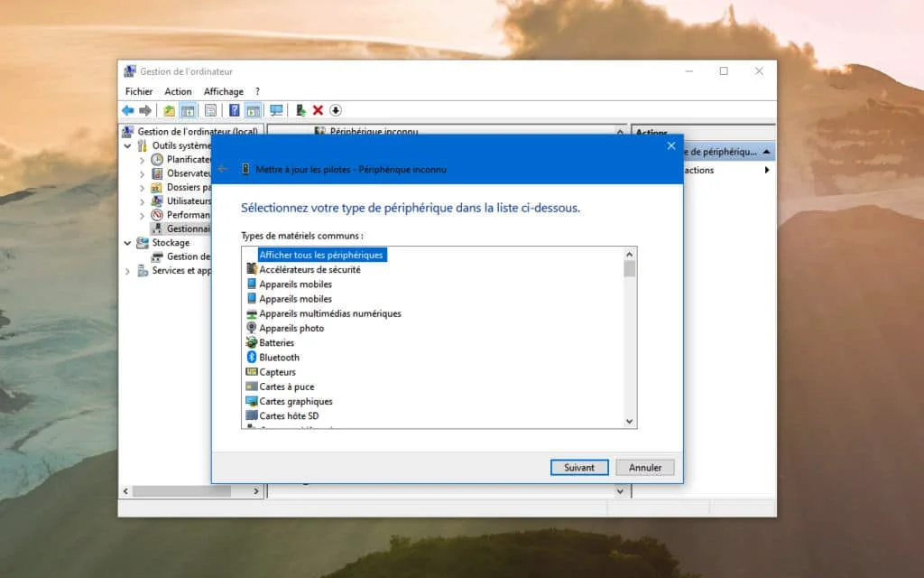The height and width of the screenshot is (578, 924).
Task: Open the Affichage menu
Action: [x=223, y=91]
